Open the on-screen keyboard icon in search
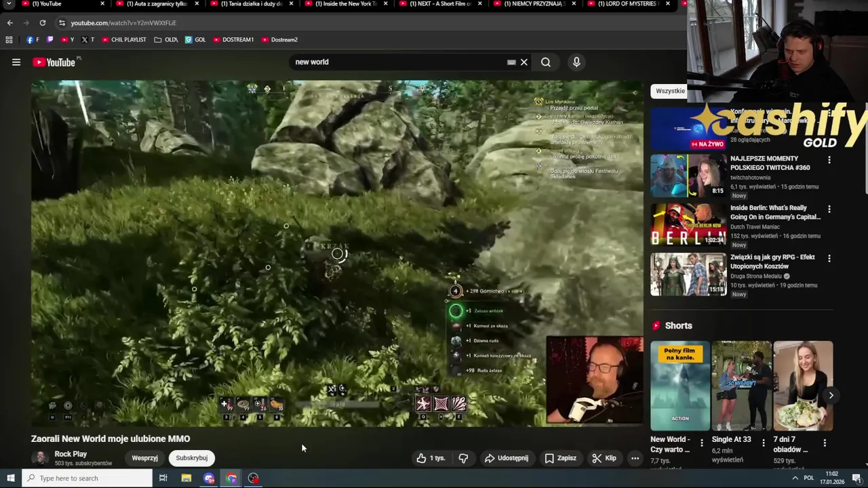 click(511, 62)
